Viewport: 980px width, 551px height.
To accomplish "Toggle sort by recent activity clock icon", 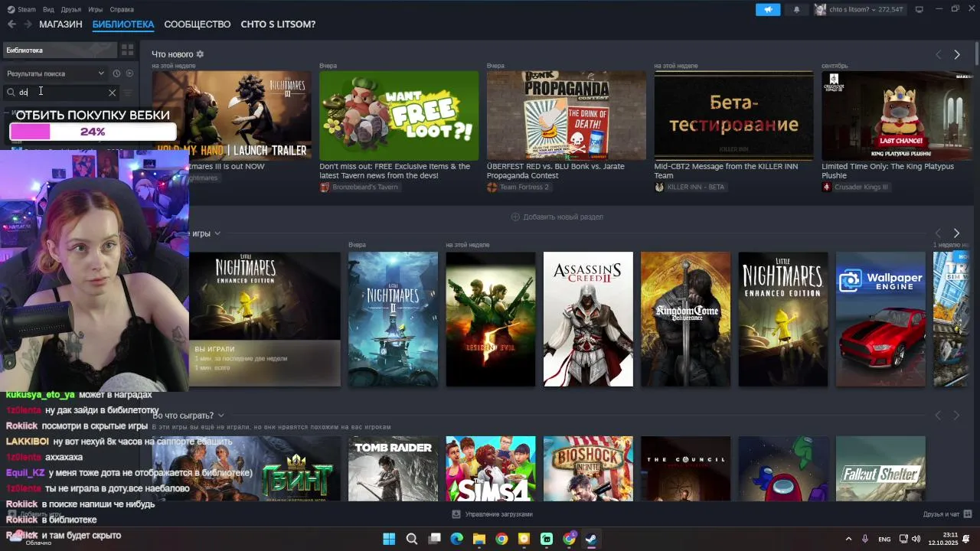I will [x=116, y=73].
